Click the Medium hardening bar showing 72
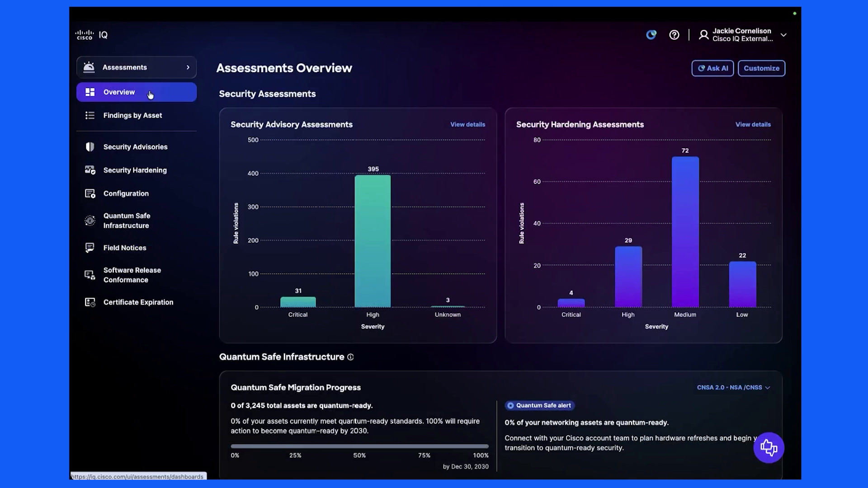Image resolution: width=868 pixels, height=488 pixels. pyautogui.click(x=685, y=232)
